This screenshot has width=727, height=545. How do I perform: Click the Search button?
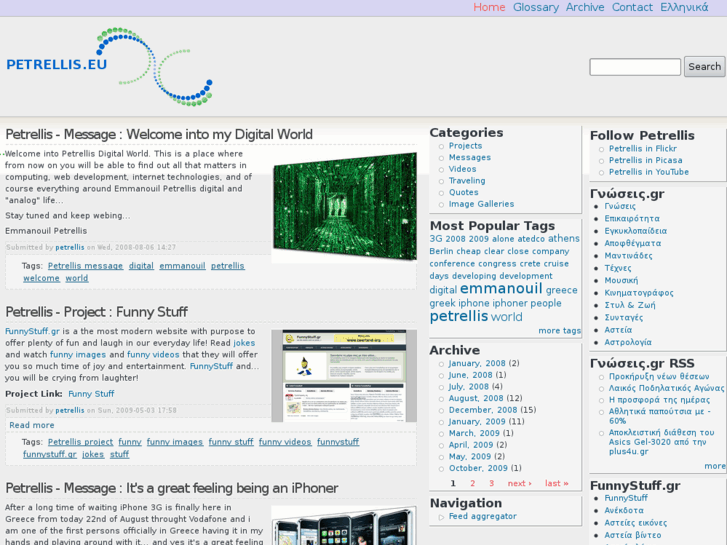704,67
